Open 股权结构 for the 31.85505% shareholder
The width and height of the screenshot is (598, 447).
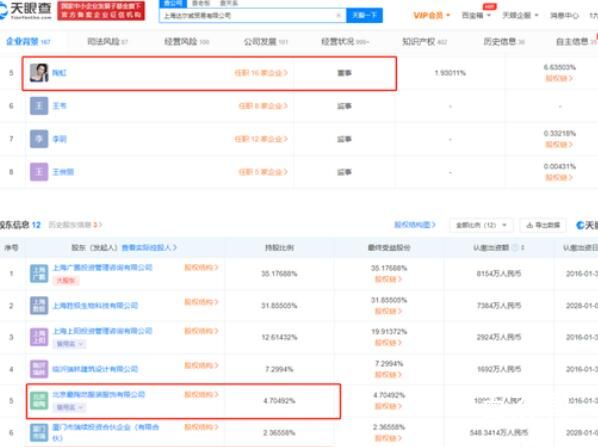[201, 302]
